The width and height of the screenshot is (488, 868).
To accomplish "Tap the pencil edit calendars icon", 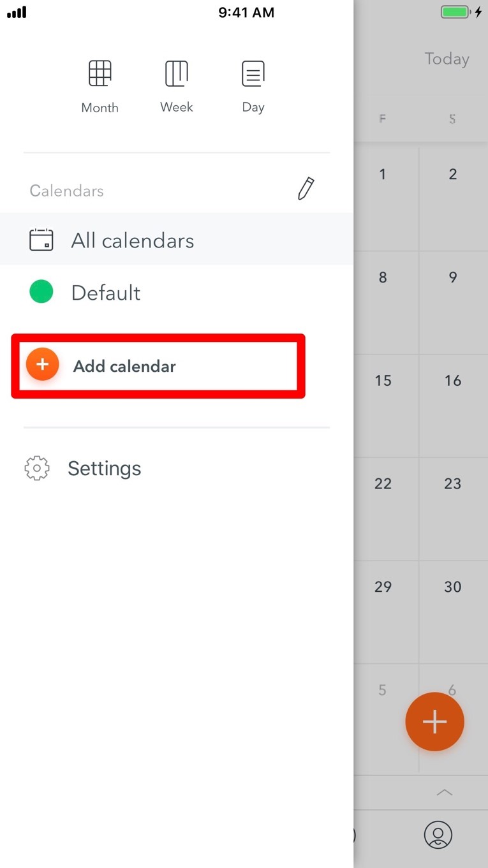I will pos(306,189).
